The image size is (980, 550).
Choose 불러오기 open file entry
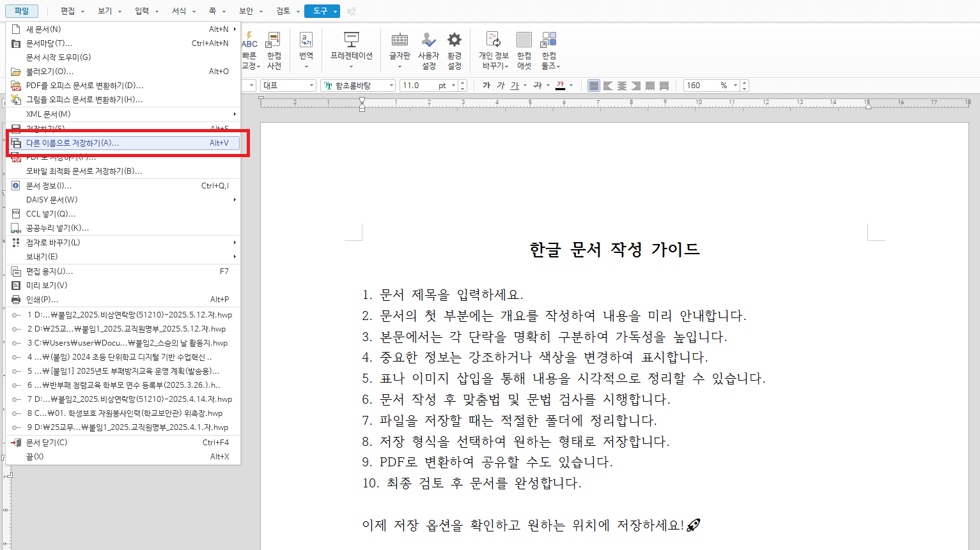point(123,72)
